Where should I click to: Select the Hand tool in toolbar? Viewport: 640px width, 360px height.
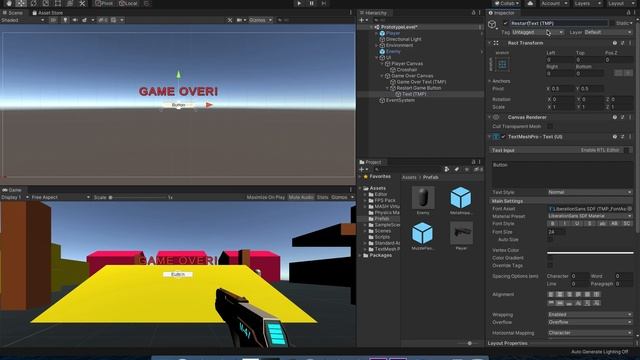tap(9, 3)
